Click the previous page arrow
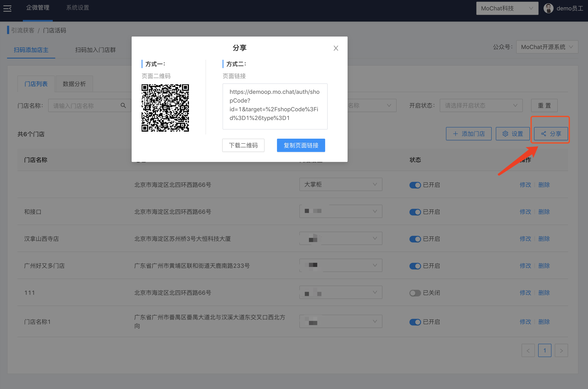Screen dimensions: 588x389 (528, 350)
